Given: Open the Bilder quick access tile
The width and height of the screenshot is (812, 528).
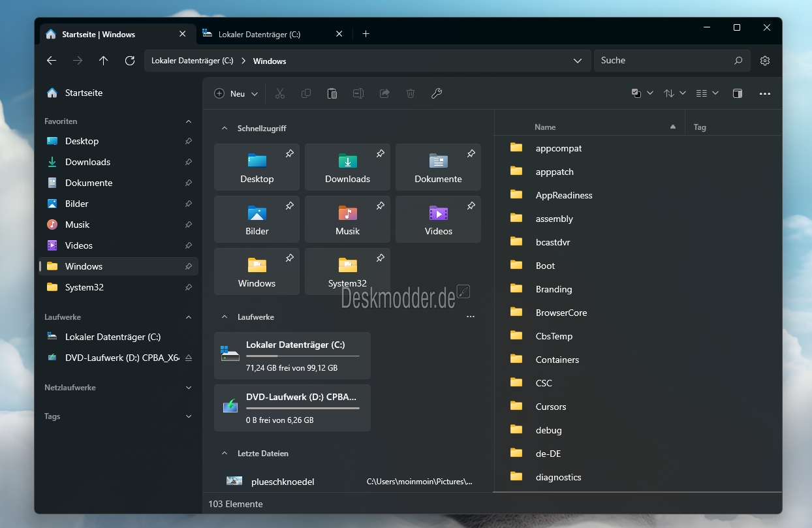Looking at the screenshot, I should click(x=257, y=219).
